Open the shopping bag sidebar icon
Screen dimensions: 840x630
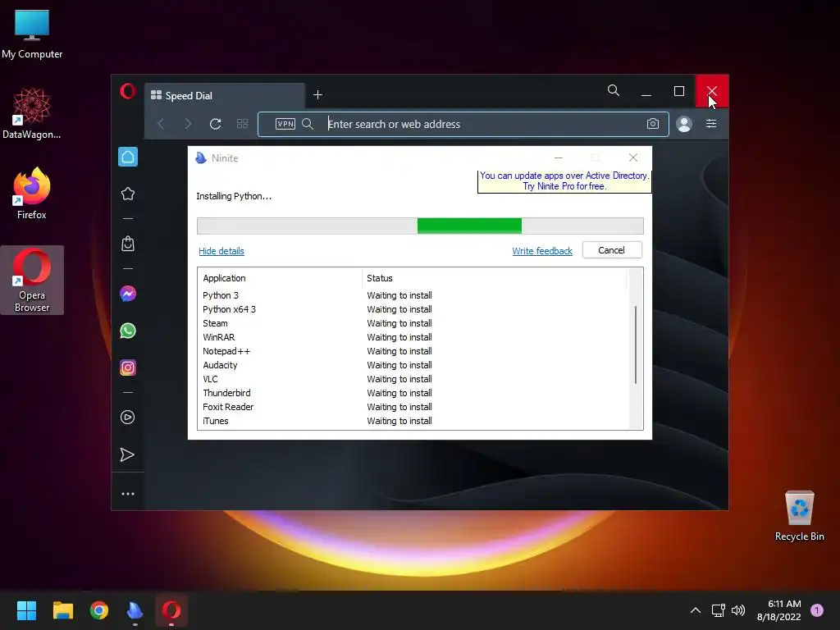[x=128, y=244]
